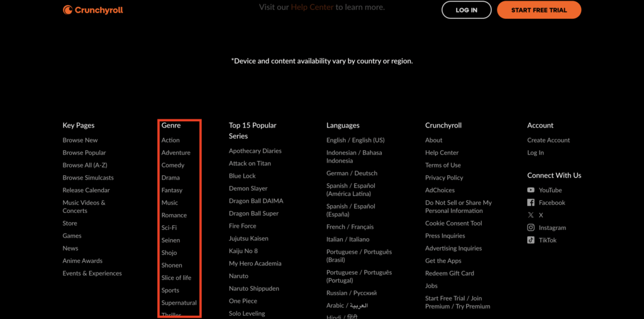Select the Slice of life genre
The image size is (644, 319).
tap(176, 278)
